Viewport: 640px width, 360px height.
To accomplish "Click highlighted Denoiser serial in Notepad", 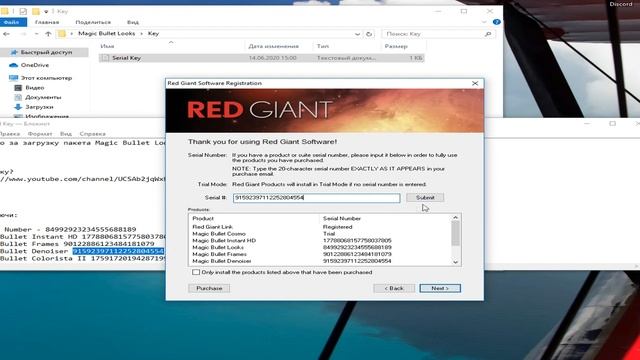I will pyautogui.click(x=118, y=251).
